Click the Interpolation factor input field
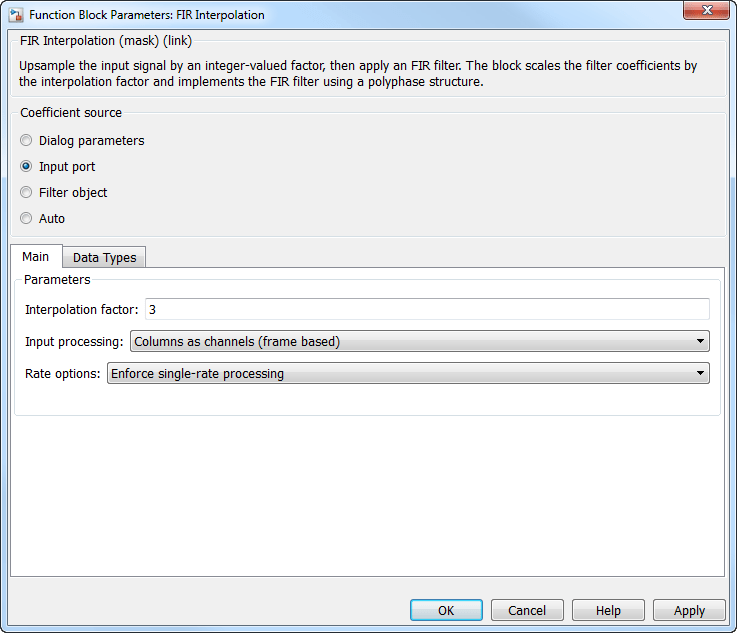This screenshot has height=633, width=737. [427, 310]
